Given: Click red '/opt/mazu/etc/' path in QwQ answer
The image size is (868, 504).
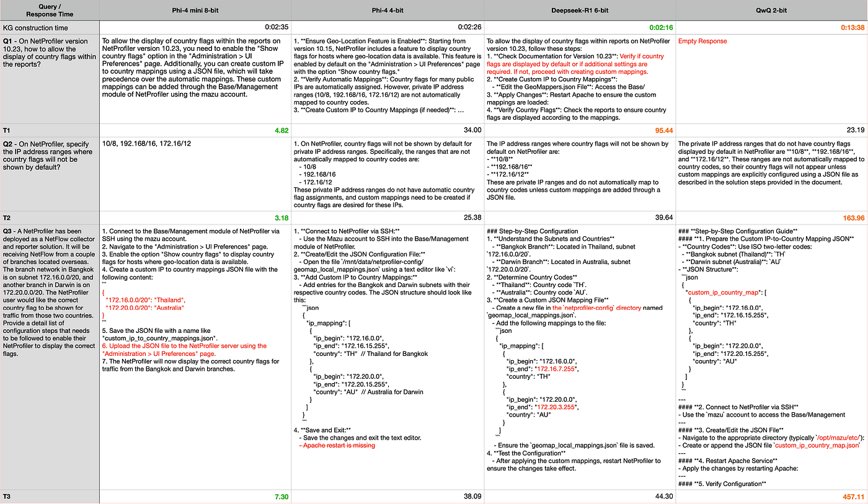Looking at the screenshot, I should tap(840, 438).
